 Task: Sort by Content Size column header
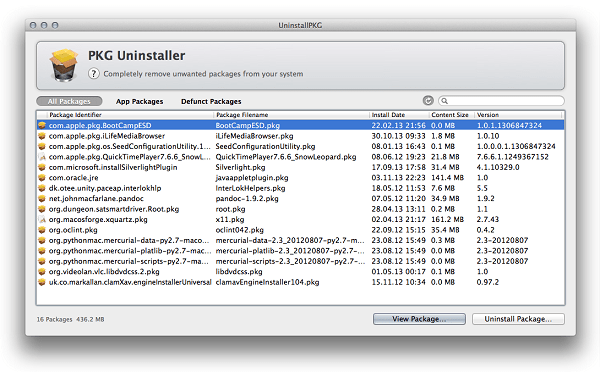pos(452,115)
